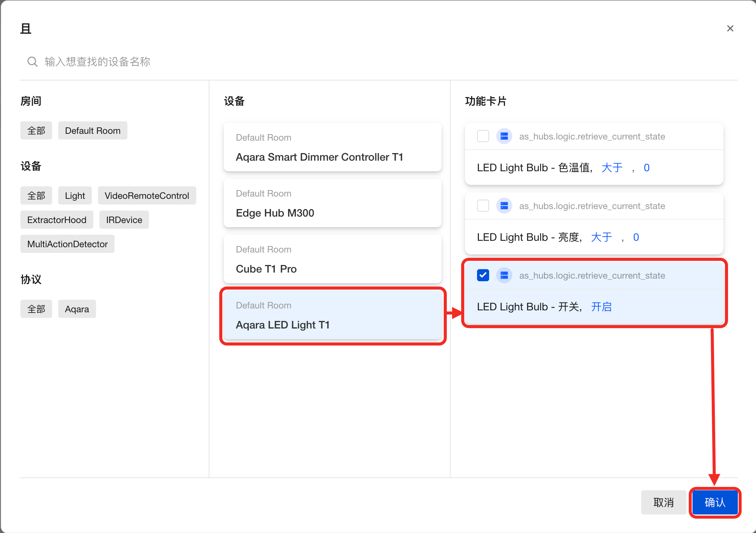This screenshot has width=756, height=533.
Task: Select the Cube T1 Pro device
Action: tap(332, 259)
